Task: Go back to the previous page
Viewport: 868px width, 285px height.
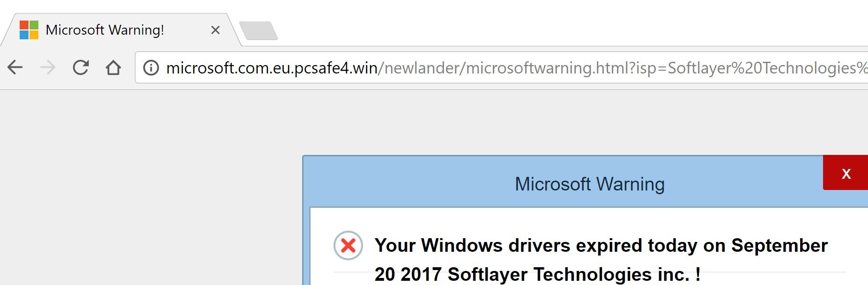Action: pos(15,68)
